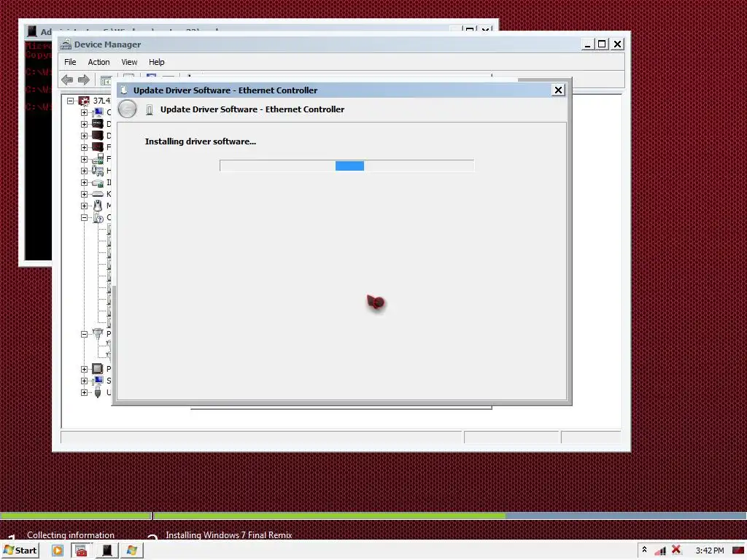Click the red toolbox taskbar button

coord(82,551)
